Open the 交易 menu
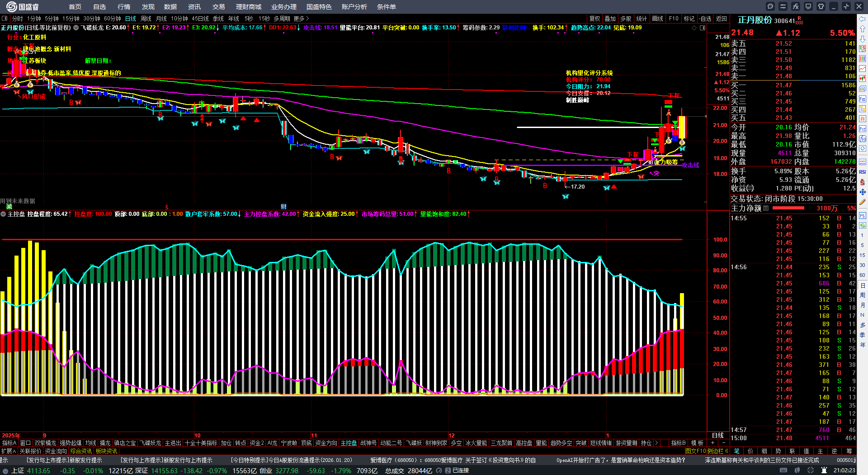This screenshot has height=475, width=868. [219, 7]
